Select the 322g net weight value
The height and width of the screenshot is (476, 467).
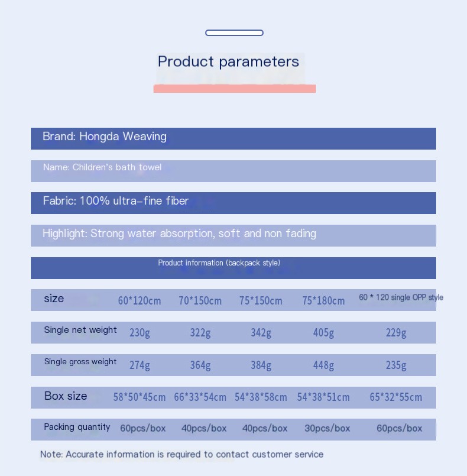pyautogui.click(x=200, y=333)
